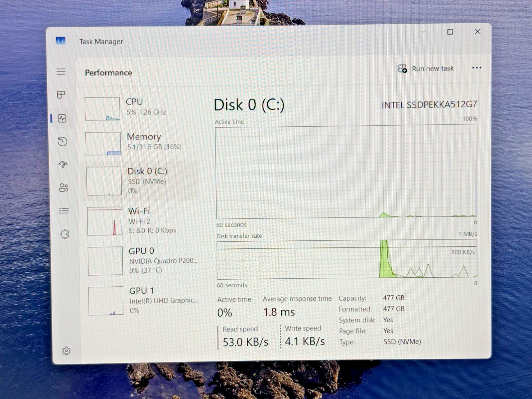The height and width of the screenshot is (399, 532).
Task: Open Task Manager settings gear
Action: coord(66,351)
